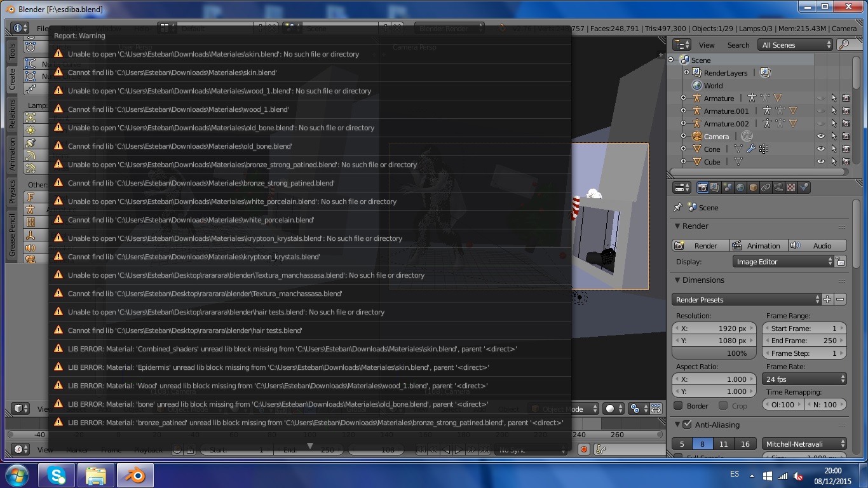This screenshot has width=868, height=488.
Task: Click the Outliner search magnifier icon
Action: 844,44
